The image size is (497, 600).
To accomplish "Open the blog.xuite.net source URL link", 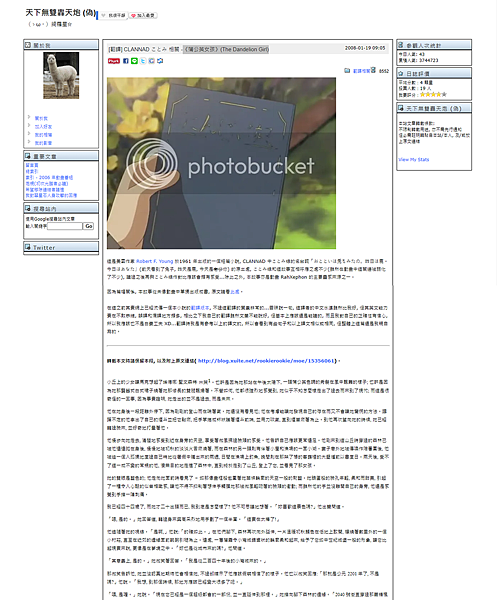I will pos(266,361).
